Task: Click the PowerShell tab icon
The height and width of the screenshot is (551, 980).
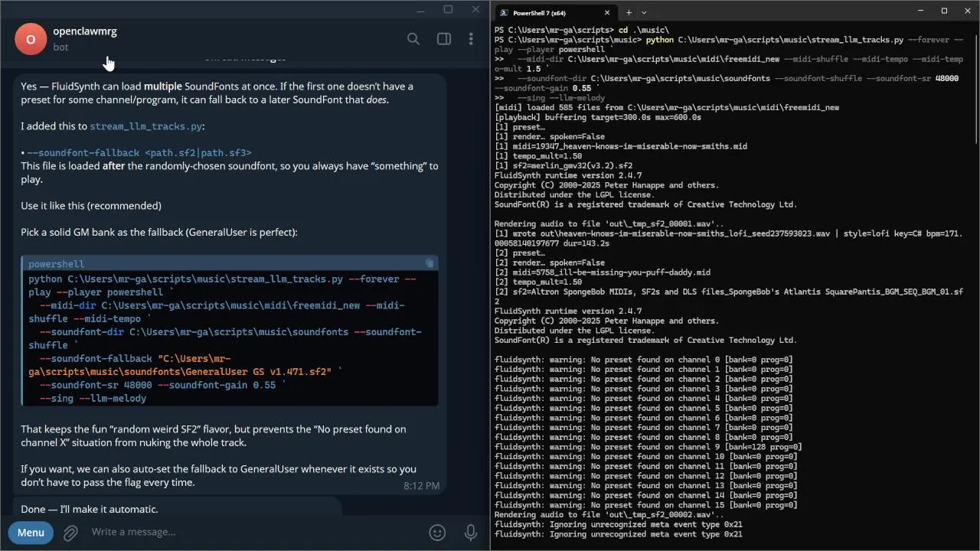Action: (x=504, y=12)
